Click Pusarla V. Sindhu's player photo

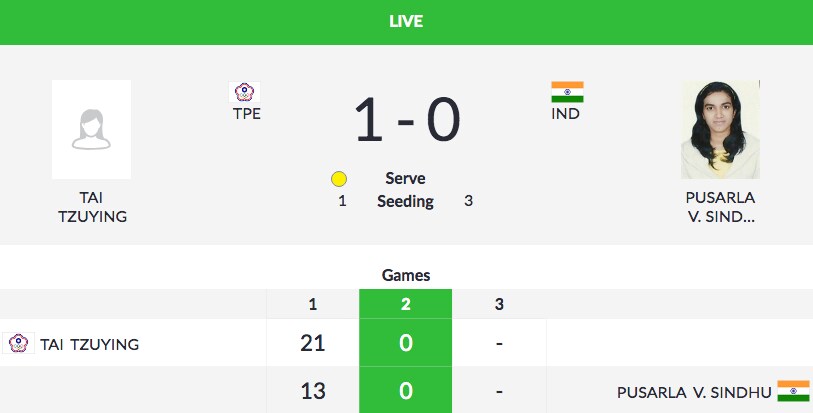[720, 130]
